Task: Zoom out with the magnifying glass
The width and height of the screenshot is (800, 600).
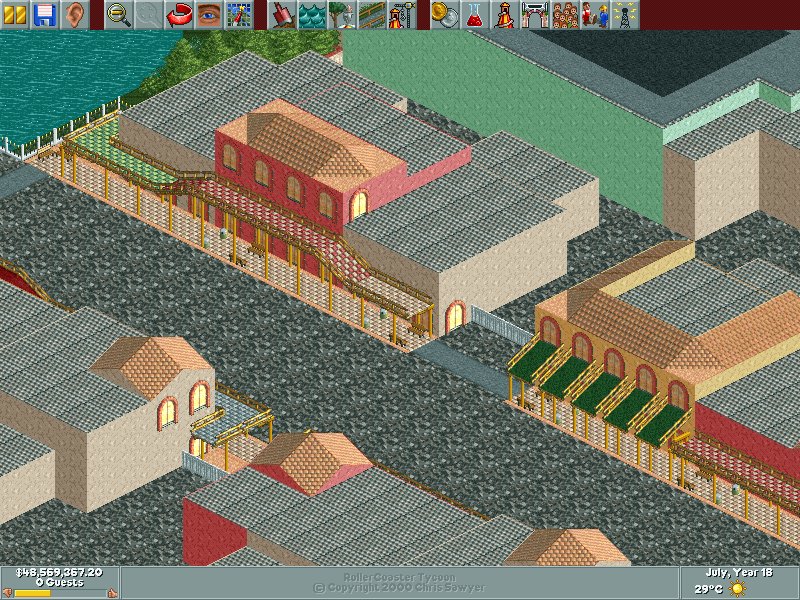Action: click(119, 15)
